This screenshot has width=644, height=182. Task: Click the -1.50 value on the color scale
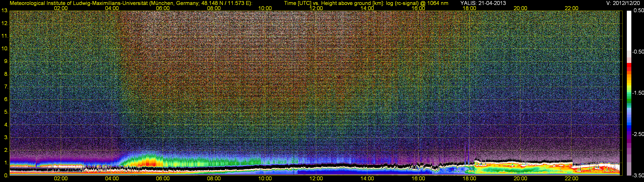638,93
